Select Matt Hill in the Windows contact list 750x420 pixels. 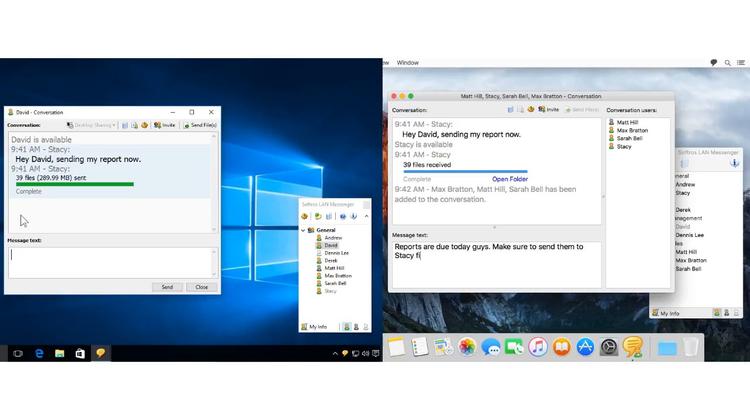tap(335, 268)
